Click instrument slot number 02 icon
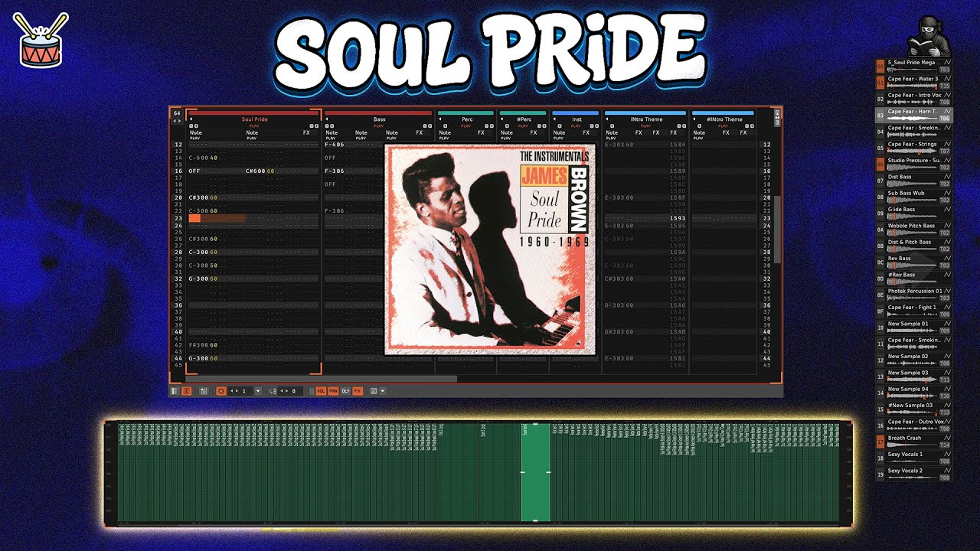 tap(880, 99)
